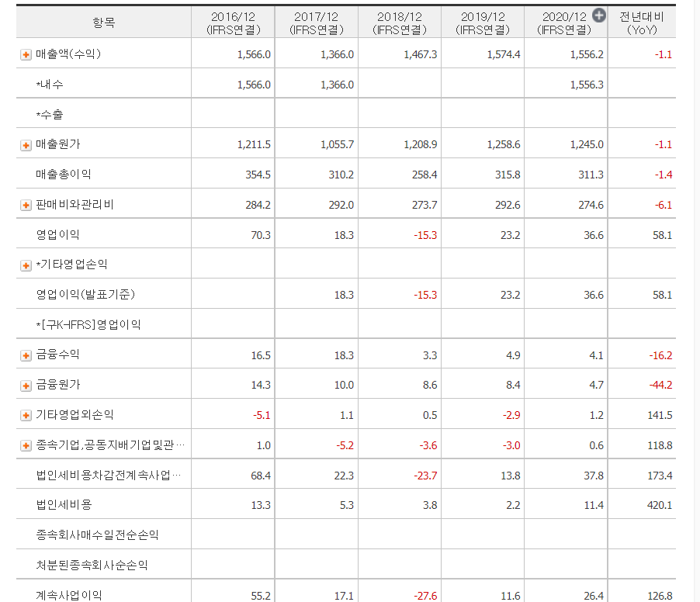The image size is (700, 602).
Task: Expand the 금융원가 row
Action: coord(26,386)
